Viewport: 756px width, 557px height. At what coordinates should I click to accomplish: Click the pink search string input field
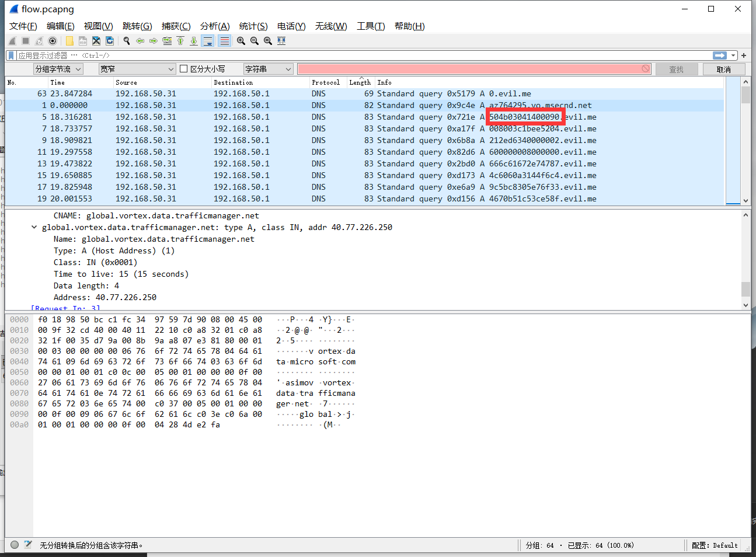point(467,69)
